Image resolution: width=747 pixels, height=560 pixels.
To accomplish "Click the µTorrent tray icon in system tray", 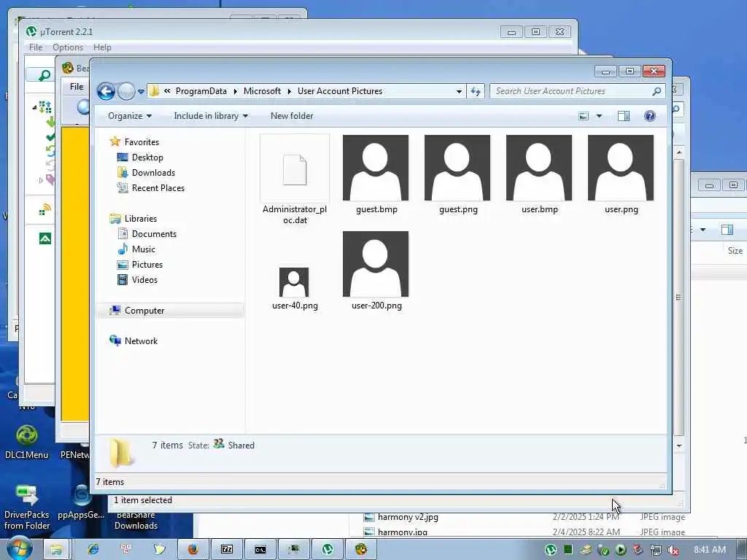I will [551, 550].
